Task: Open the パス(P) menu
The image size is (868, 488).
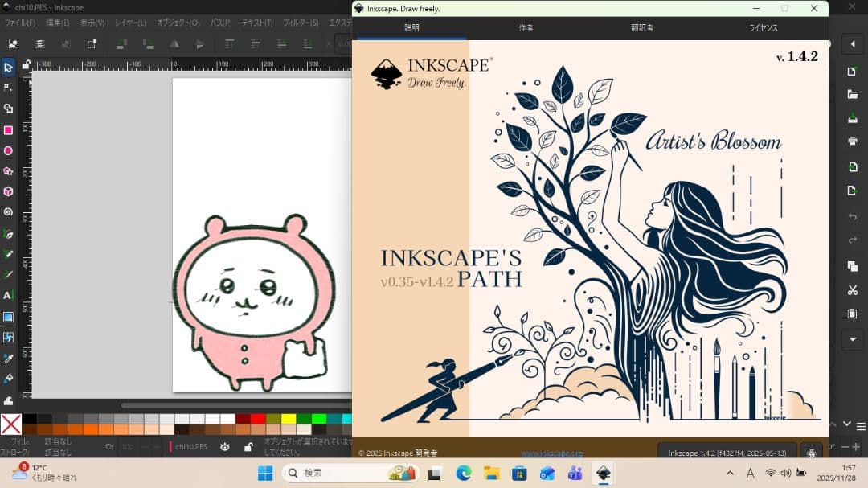Action: click(221, 23)
